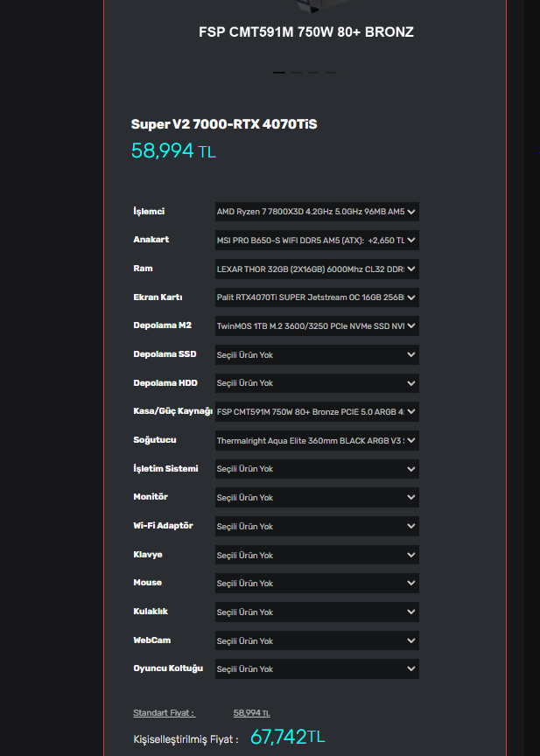Select the second carousel indicator dash
This screenshot has height=756, width=540.
click(x=297, y=73)
